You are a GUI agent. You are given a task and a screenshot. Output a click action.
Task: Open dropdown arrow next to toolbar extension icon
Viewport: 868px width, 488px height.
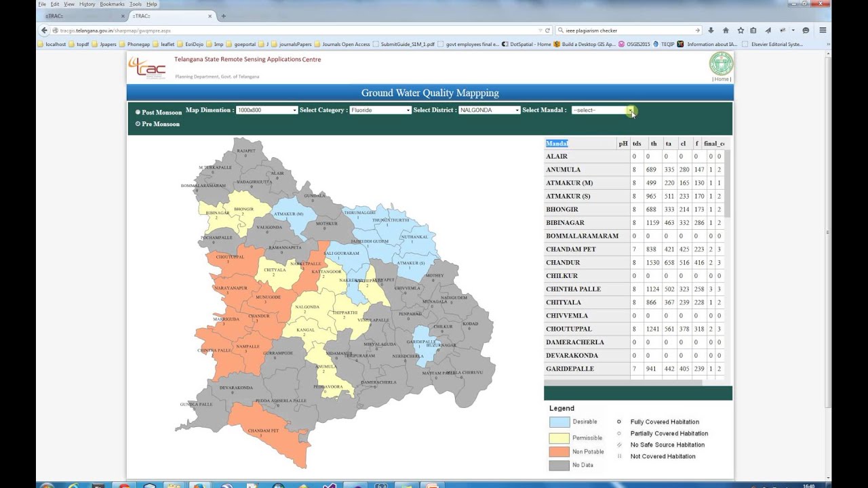(x=793, y=30)
